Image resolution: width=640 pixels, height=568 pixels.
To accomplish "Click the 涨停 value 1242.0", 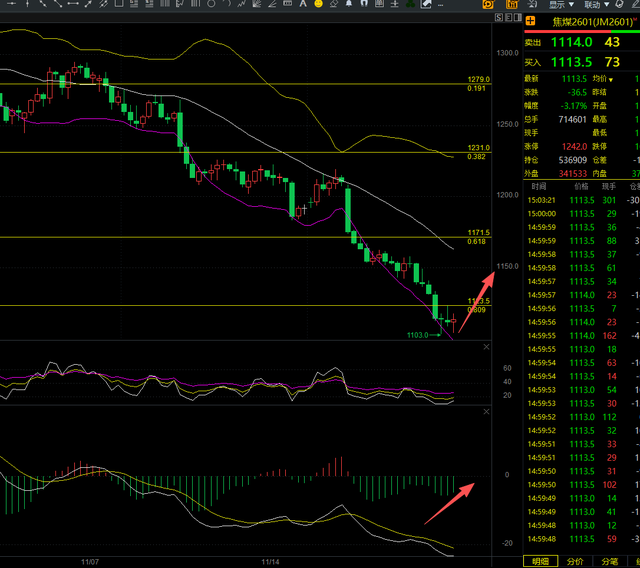I will click(x=574, y=146).
